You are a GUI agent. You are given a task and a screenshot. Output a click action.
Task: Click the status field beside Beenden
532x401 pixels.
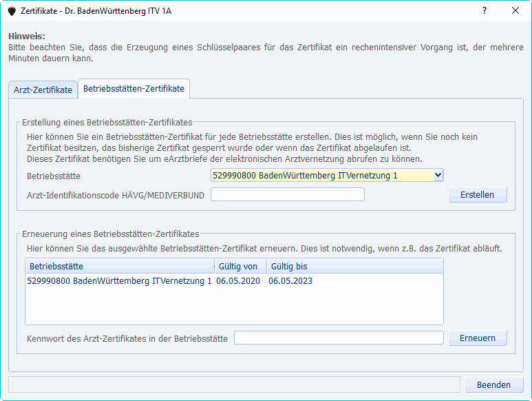click(x=234, y=384)
